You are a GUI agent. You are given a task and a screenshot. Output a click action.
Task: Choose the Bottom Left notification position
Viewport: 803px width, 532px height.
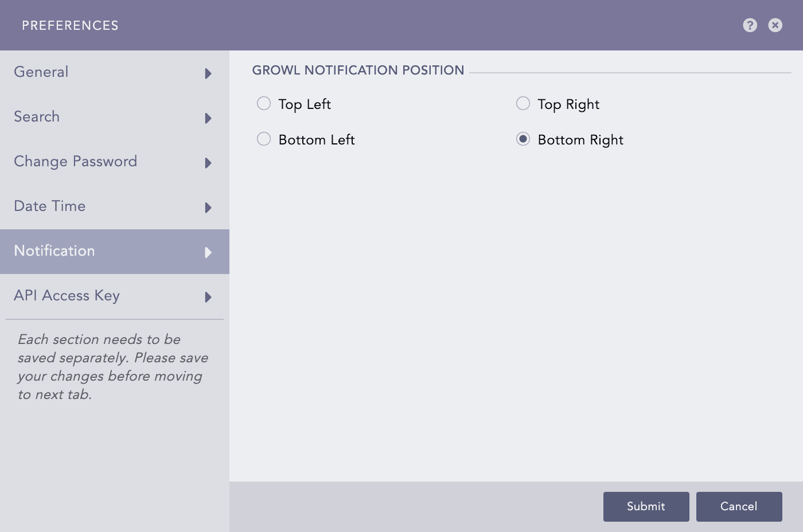[x=264, y=139]
